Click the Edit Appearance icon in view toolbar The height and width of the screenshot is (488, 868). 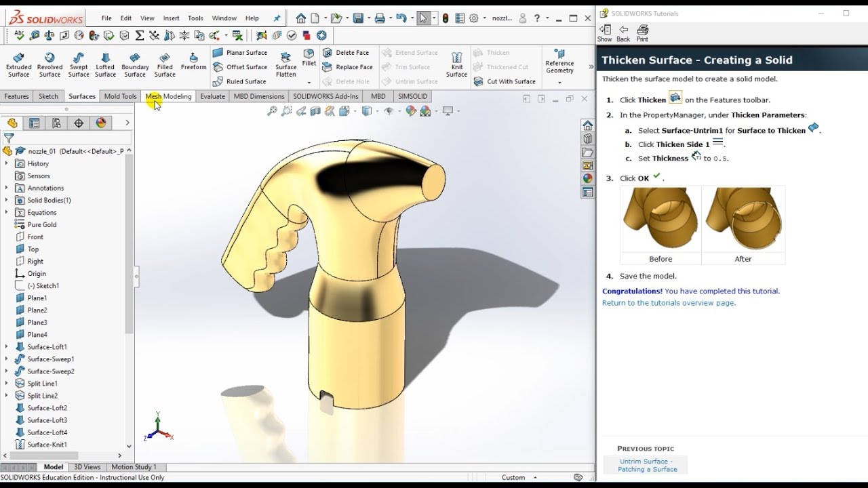coord(411,111)
